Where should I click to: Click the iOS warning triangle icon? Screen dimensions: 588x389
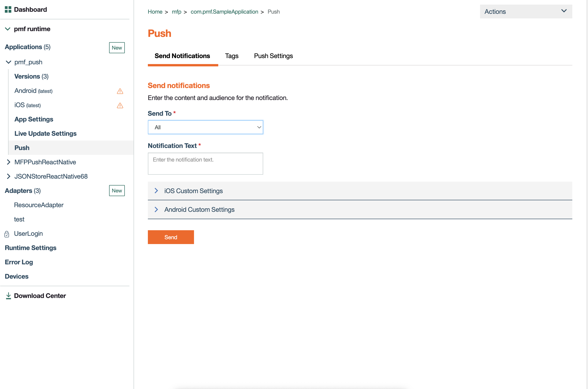click(x=120, y=106)
